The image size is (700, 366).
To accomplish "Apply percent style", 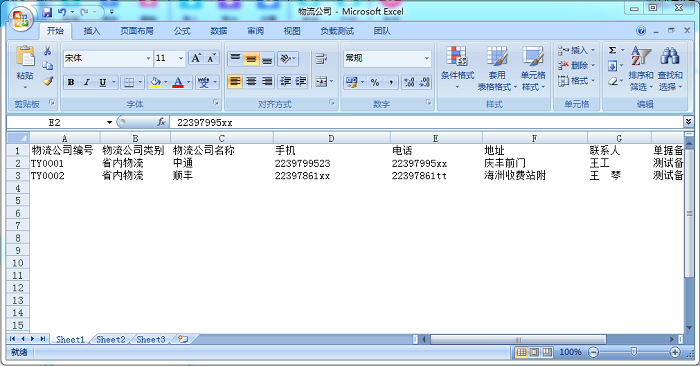I will pos(375,82).
